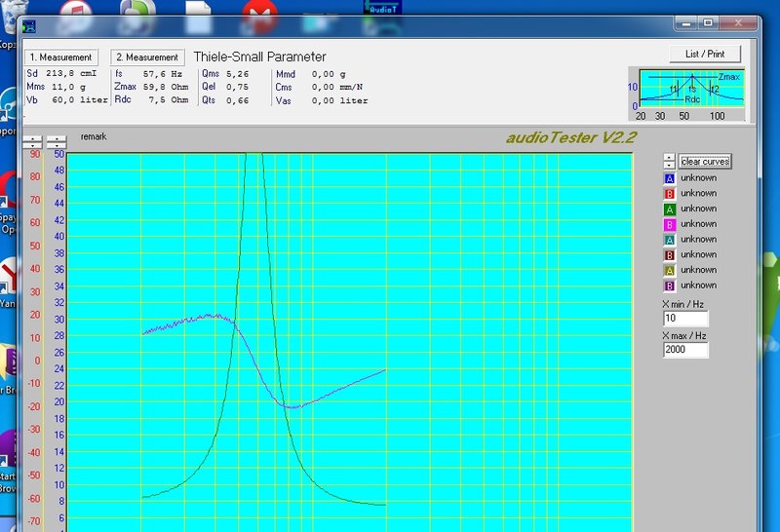This screenshot has width=780, height=532.
Task: Click the remark label above the graph
Action: [94, 136]
